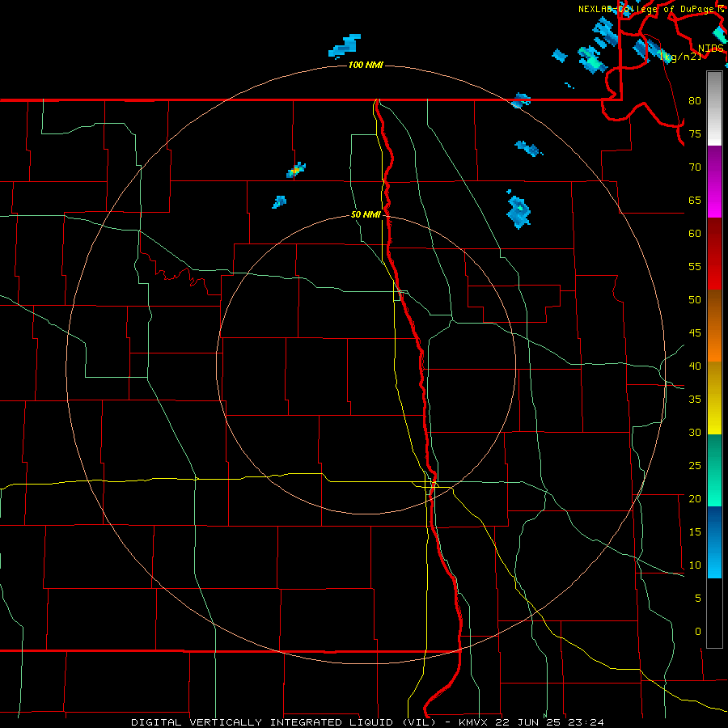
Task: Click the dark red segment of the color bar
Action: [714, 253]
